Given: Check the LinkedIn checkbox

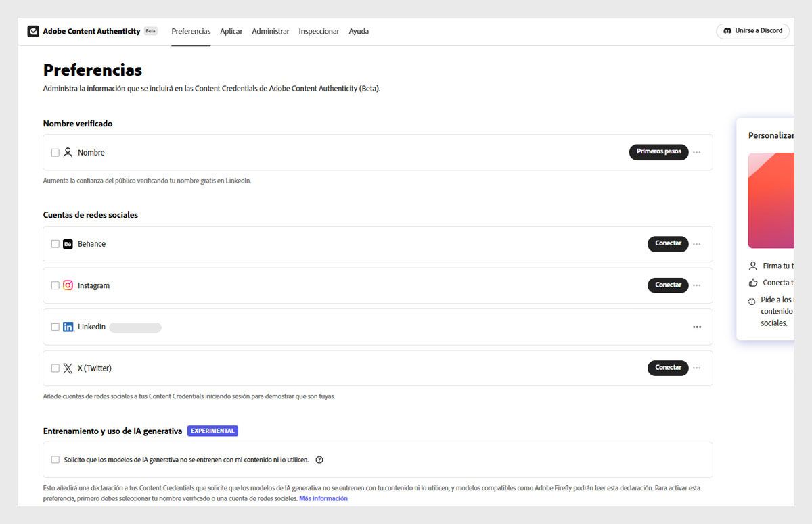Looking at the screenshot, I should click(x=55, y=327).
